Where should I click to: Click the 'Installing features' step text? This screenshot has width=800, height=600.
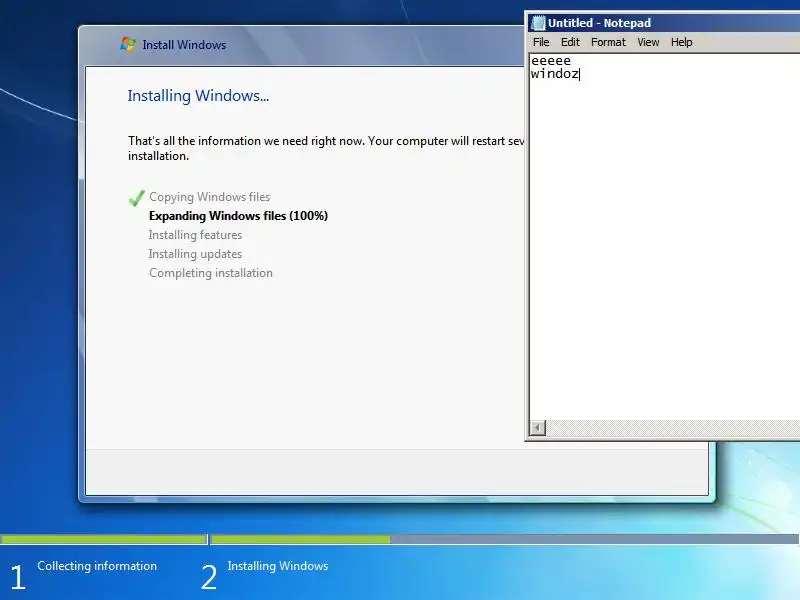point(195,235)
